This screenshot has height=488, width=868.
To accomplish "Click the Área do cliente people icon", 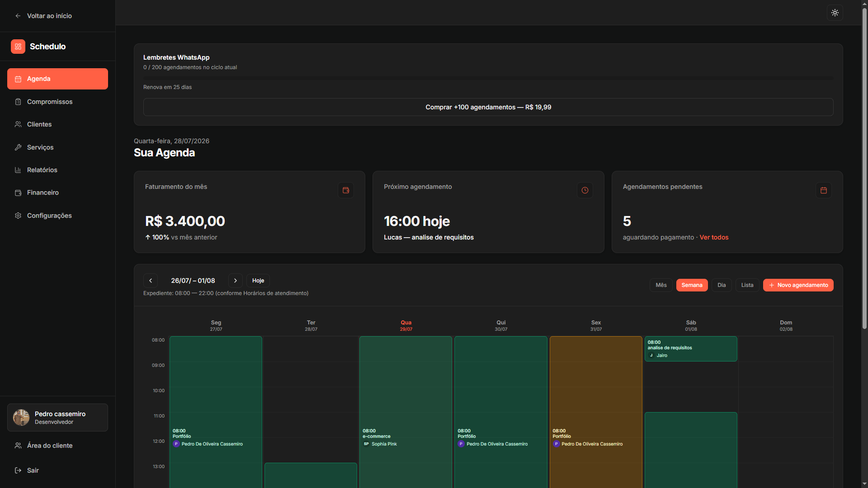I will click(x=18, y=446).
